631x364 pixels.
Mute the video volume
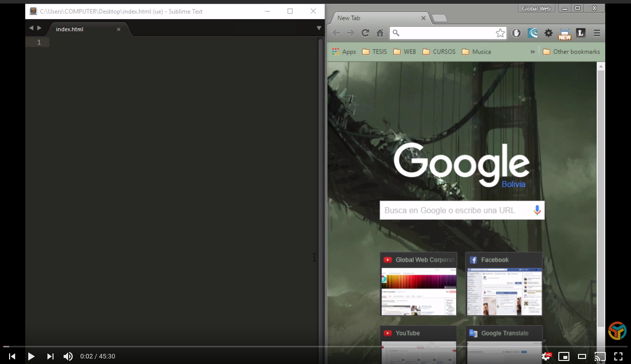pos(68,356)
